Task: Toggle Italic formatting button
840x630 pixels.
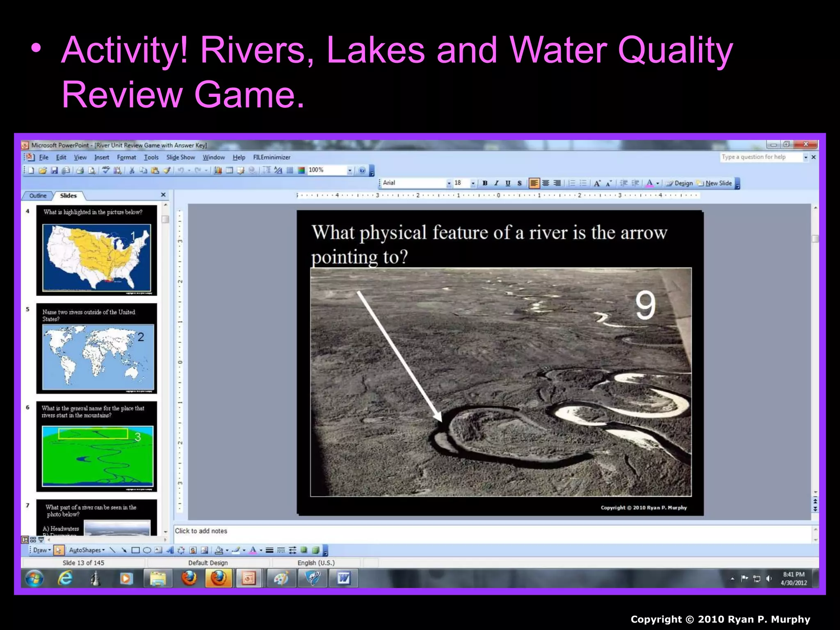Action: tap(496, 183)
